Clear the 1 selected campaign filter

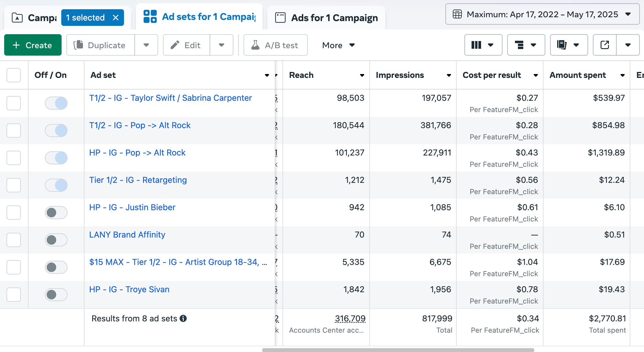(x=116, y=18)
